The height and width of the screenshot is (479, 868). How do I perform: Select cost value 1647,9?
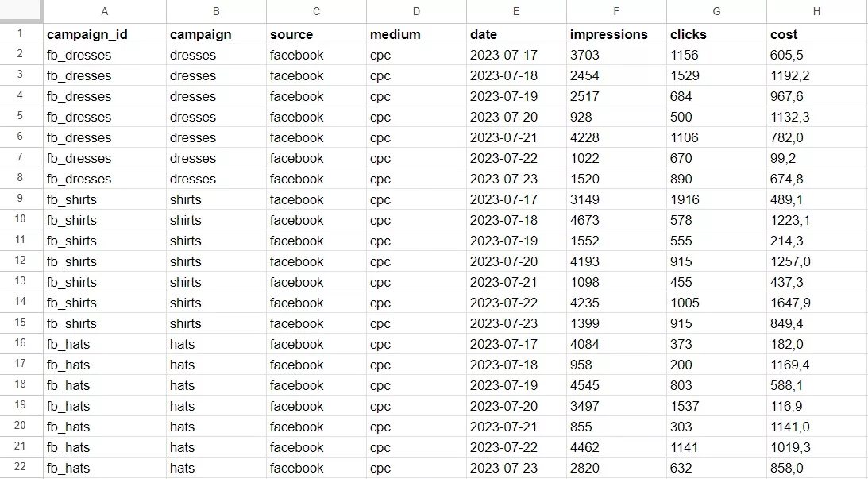click(x=816, y=303)
